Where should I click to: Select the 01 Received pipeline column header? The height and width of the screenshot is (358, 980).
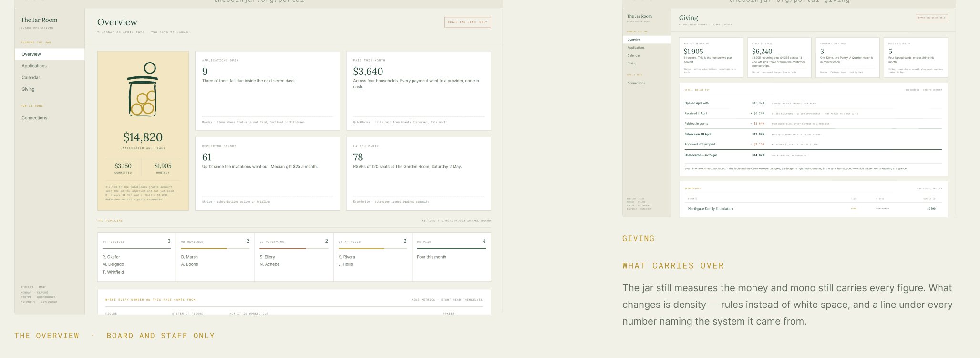[136, 242]
